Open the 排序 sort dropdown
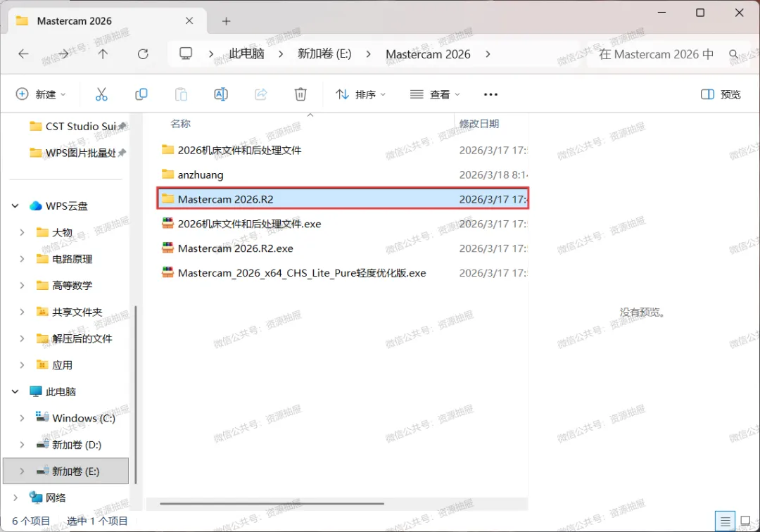Image resolution: width=760 pixels, height=532 pixels. [360, 94]
